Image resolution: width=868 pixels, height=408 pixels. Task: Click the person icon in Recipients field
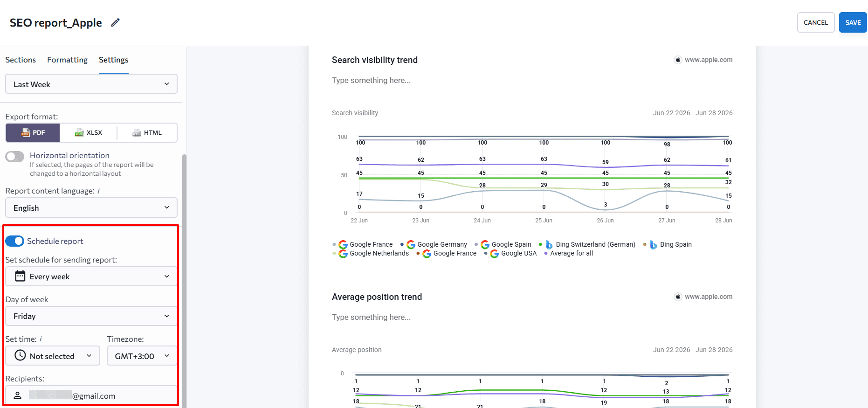(x=17, y=395)
